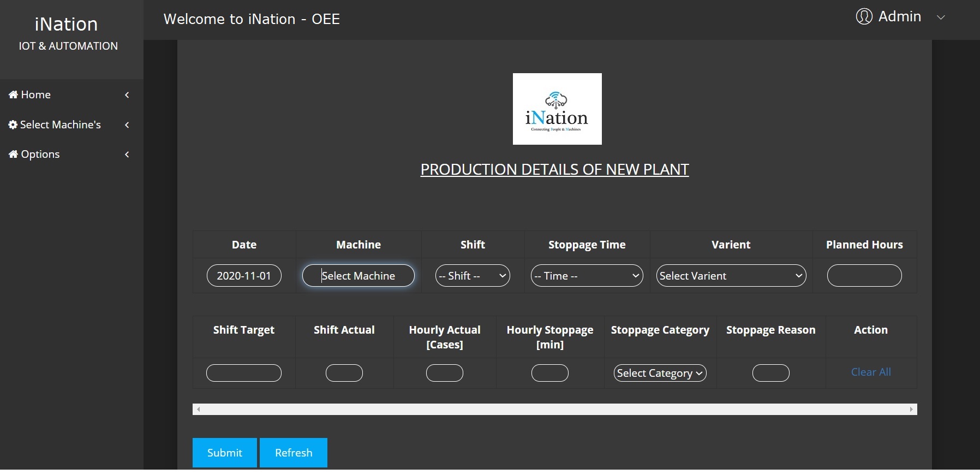
Task: Click the Clear All link
Action: point(870,372)
